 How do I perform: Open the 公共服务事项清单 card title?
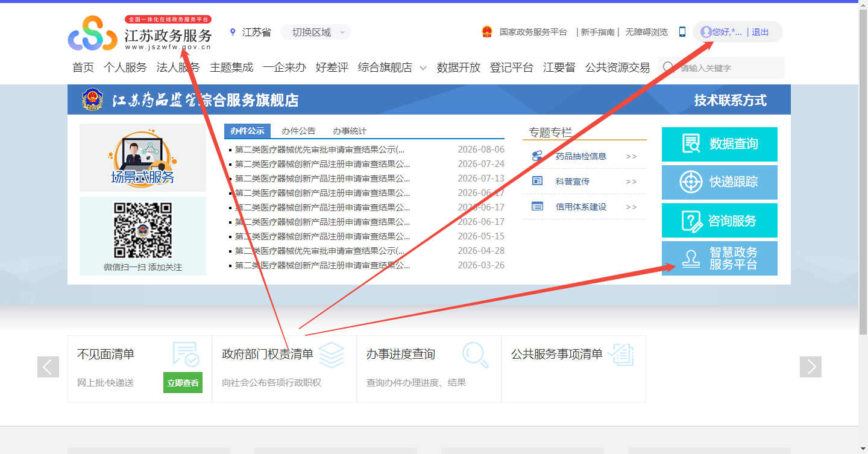[557, 354]
